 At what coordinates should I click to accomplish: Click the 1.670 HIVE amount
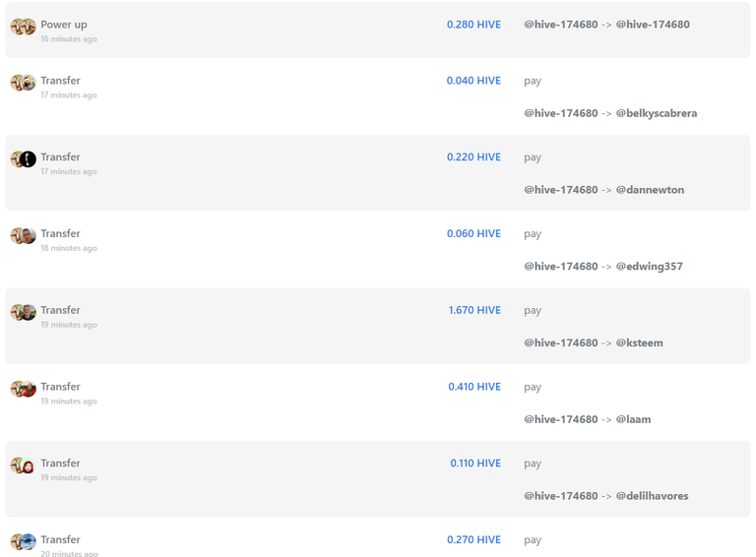(x=474, y=310)
